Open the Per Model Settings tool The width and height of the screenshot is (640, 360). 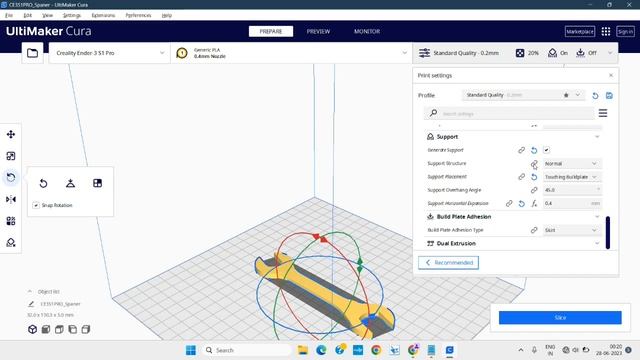coord(11,221)
